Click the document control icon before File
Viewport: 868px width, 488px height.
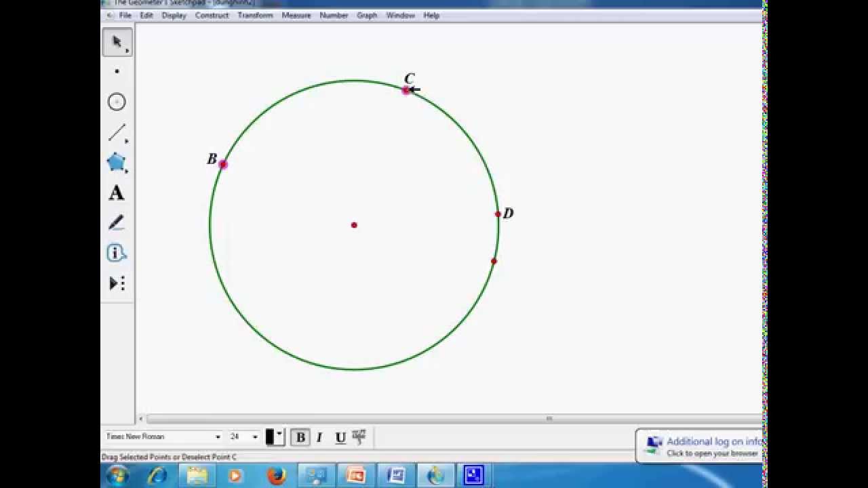click(110, 16)
